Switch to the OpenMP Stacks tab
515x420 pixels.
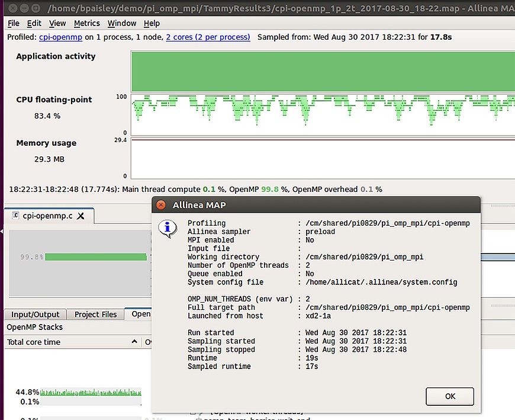pos(139,314)
